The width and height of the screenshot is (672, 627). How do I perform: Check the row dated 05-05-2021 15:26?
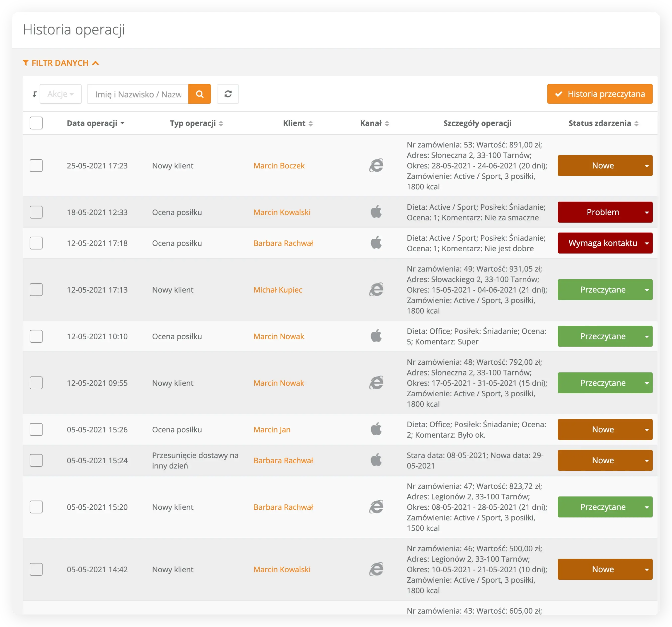coord(36,430)
